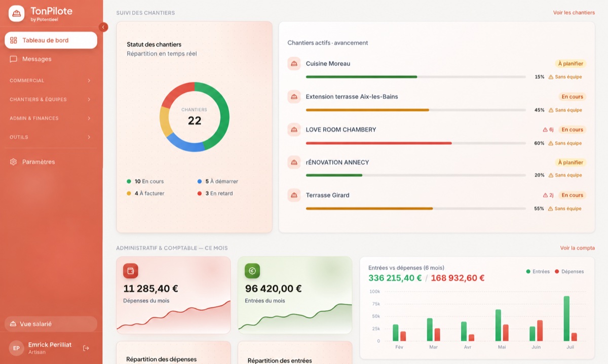Screen dimensions: 608x364
Task: Click the tall green Juil entrées bar
Action: point(566,318)
